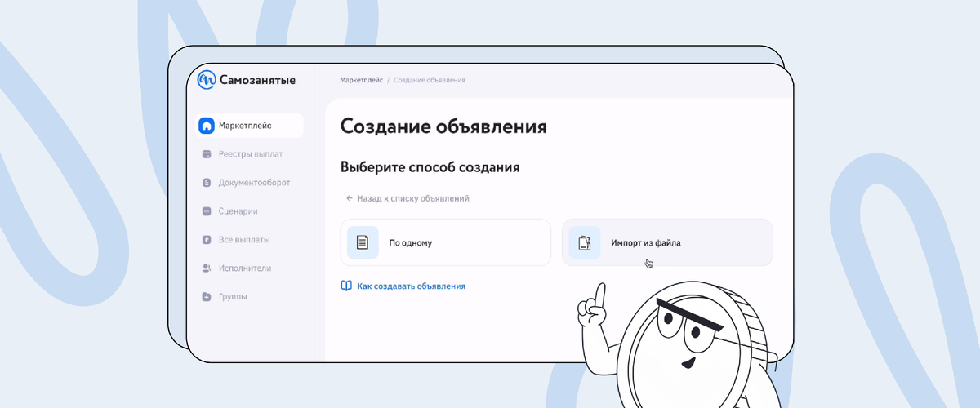This screenshot has width=980, height=408.
Task: Open Маркетплейс in the sidebar
Action: point(250,126)
